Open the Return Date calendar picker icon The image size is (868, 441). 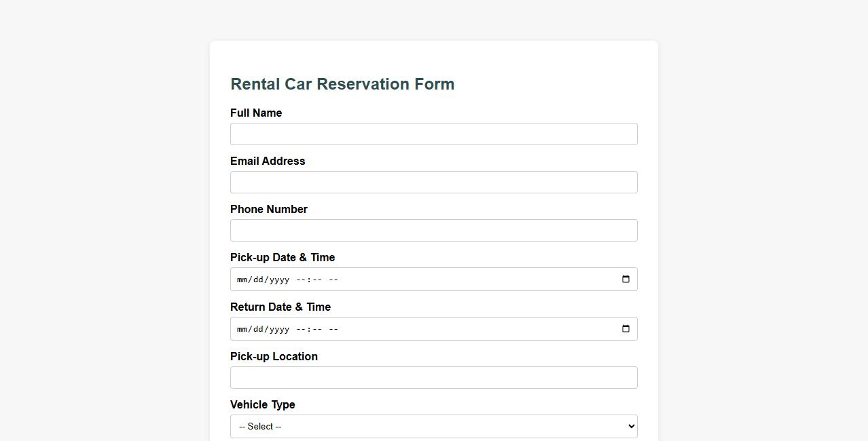point(626,328)
